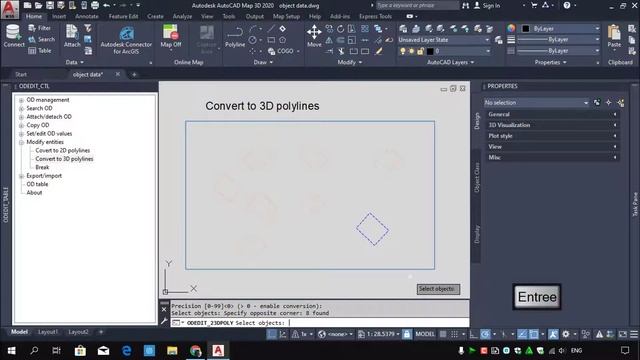Toggle the MODEL space status button
640x360 pixels.
pyautogui.click(x=425, y=334)
